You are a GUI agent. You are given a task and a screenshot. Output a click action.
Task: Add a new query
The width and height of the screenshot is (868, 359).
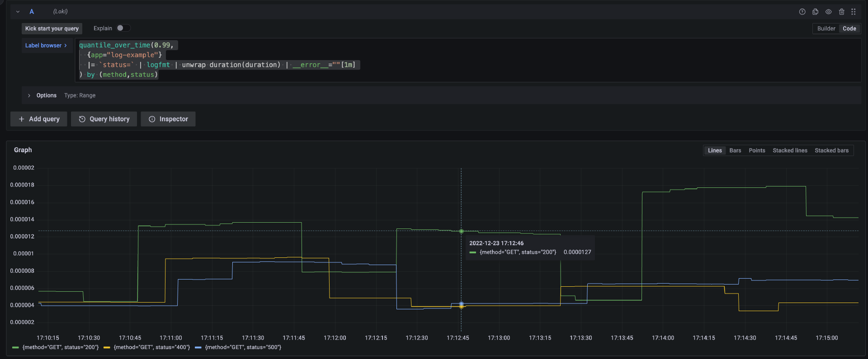39,119
